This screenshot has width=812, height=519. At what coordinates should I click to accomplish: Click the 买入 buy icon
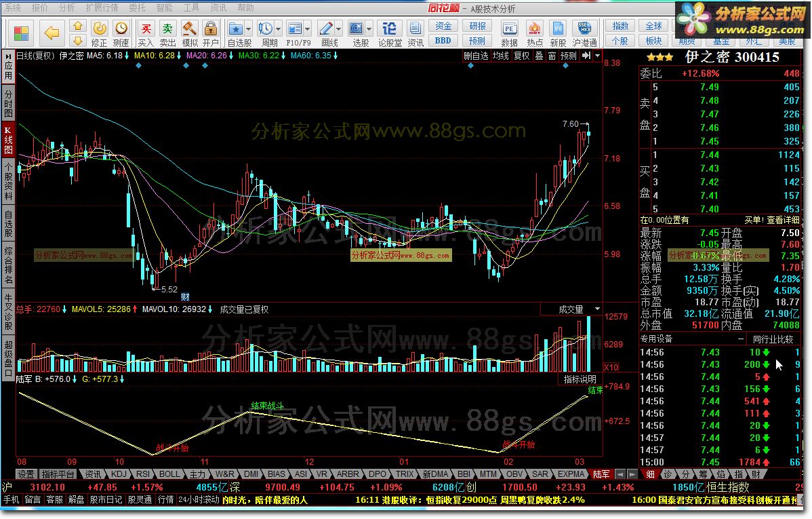[146, 34]
